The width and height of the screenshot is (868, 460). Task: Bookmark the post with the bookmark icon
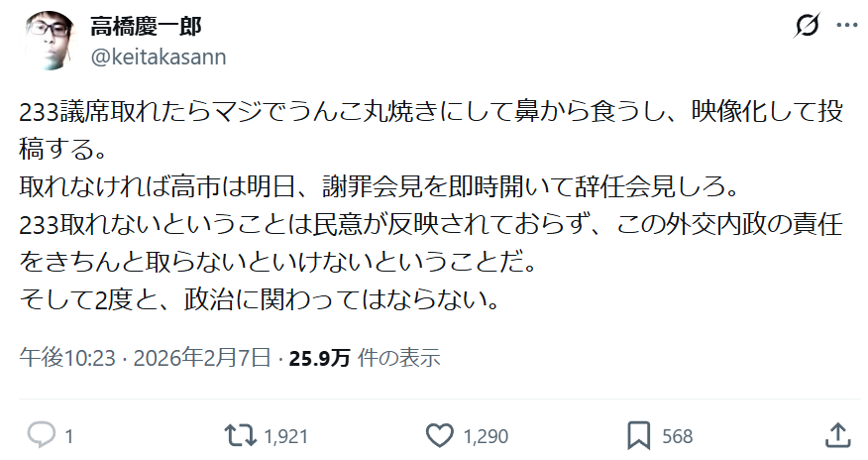(638, 435)
